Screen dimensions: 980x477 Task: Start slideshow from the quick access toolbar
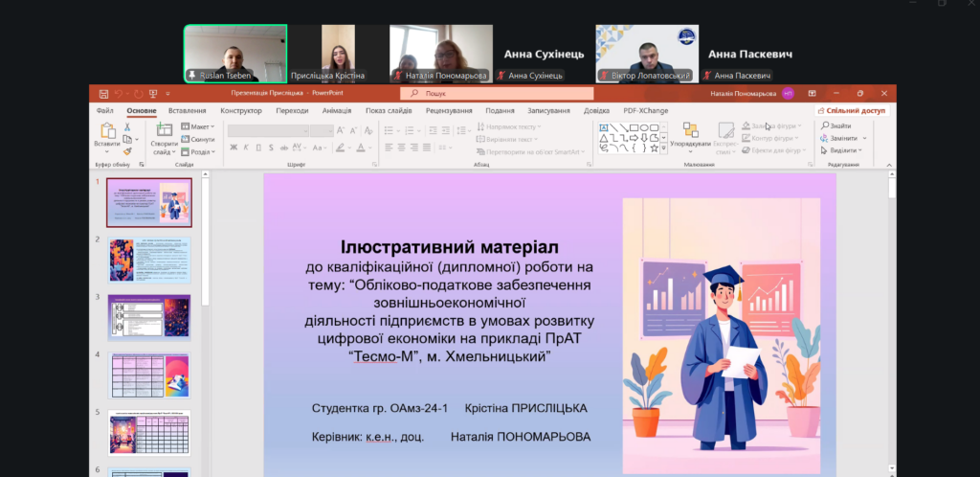[153, 94]
